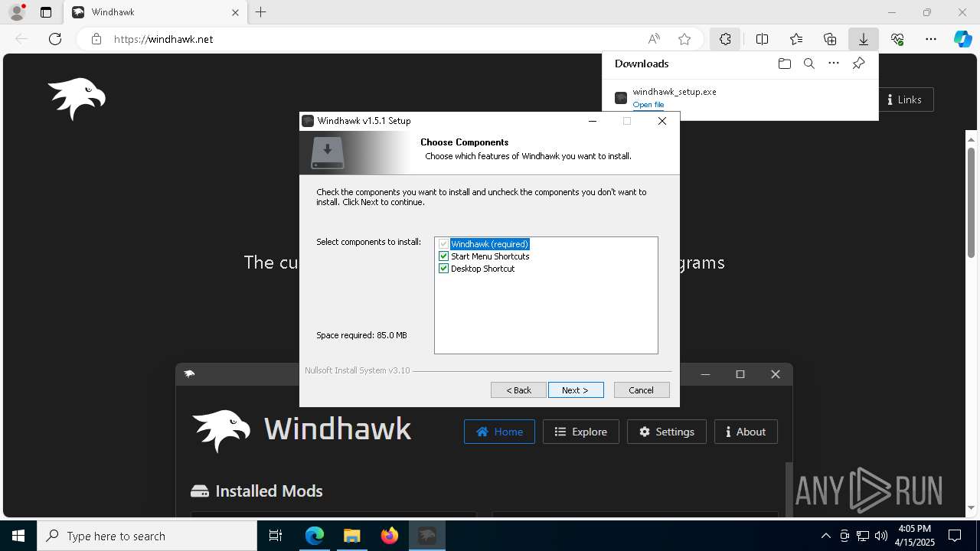Select Settings tab in Windhawk preview
The width and height of the screenshot is (980, 551).
click(666, 432)
